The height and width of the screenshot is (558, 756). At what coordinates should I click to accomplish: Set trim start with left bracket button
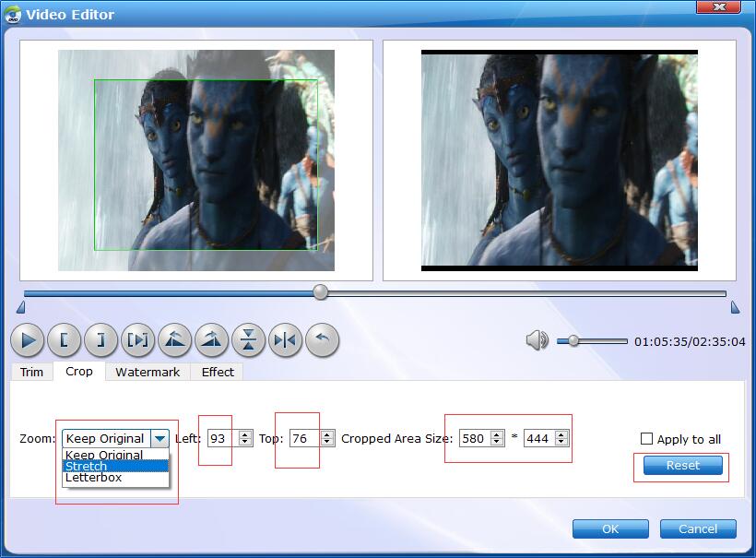point(64,340)
